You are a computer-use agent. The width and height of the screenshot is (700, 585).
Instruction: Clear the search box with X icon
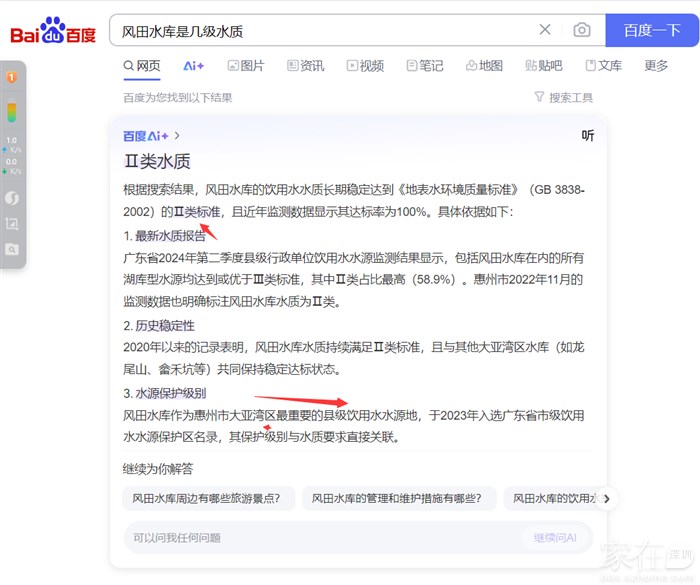click(544, 30)
